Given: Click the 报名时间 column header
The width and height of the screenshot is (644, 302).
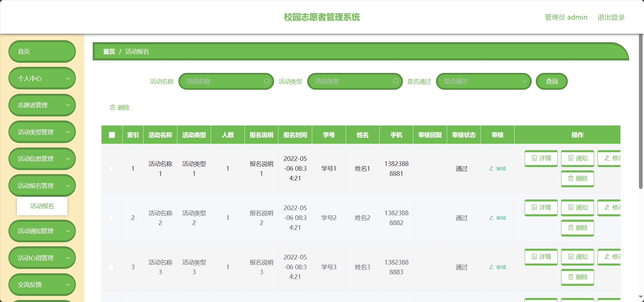Looking at the screenshot, I should tap(295, 135).
